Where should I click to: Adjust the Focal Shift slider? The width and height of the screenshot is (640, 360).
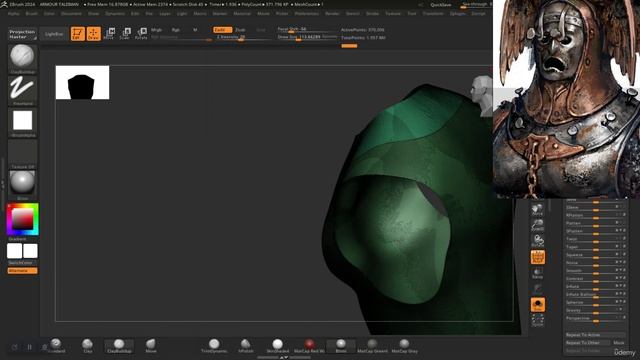click(307, 29)
